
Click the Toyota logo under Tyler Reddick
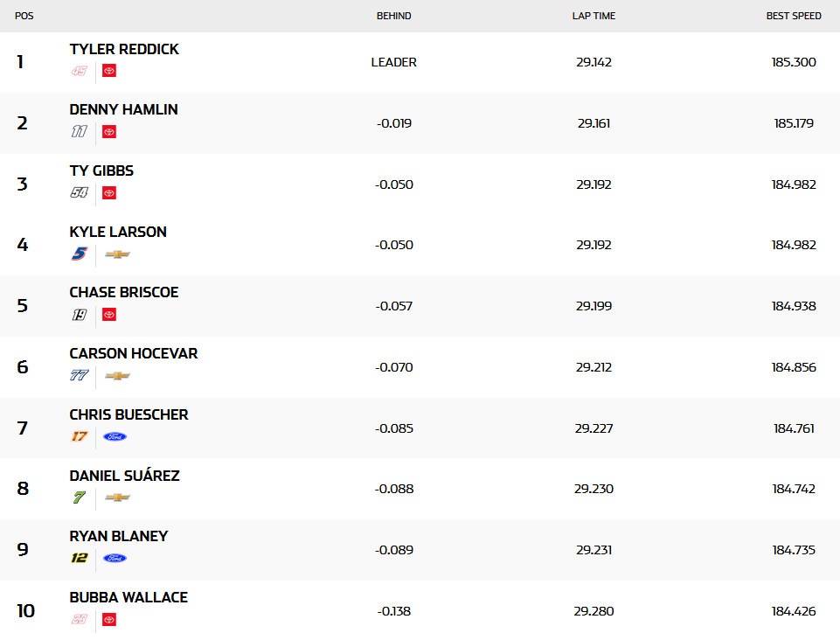(x=109, y=71)
